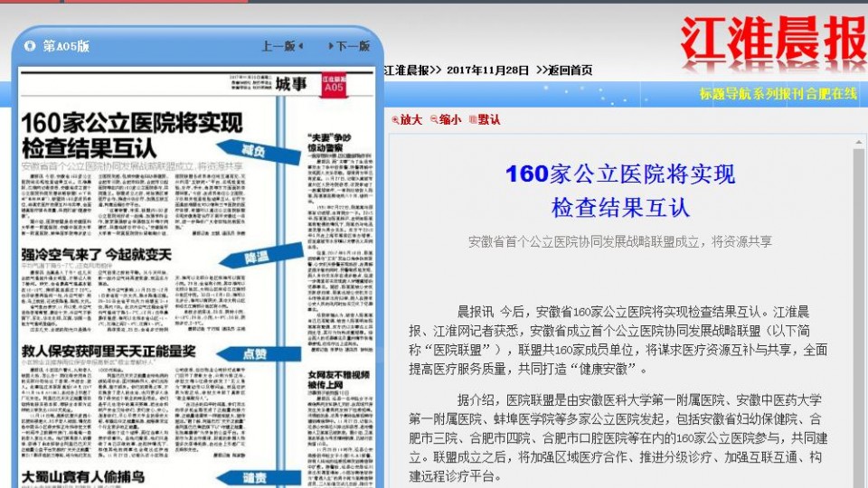The image size is (868, 488).
Task: Open 系列报刊 in the navigation bar
Action: pos(778,93)
